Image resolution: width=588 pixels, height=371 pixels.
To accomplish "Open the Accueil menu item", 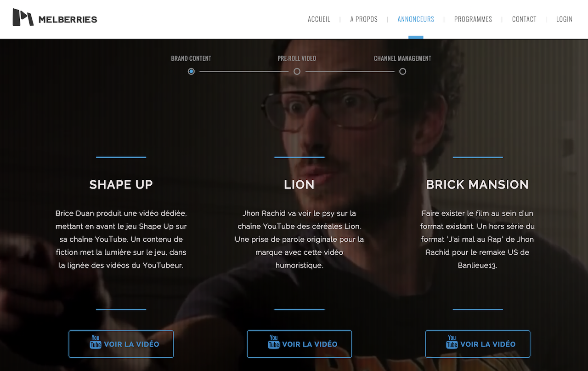I will (319, 19).
